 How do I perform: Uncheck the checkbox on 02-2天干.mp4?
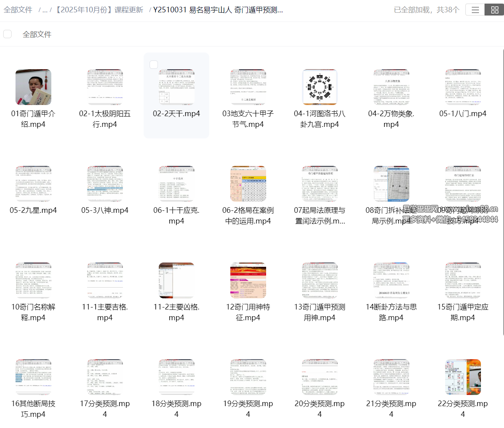pyautogui.click(x=154, y=64)
